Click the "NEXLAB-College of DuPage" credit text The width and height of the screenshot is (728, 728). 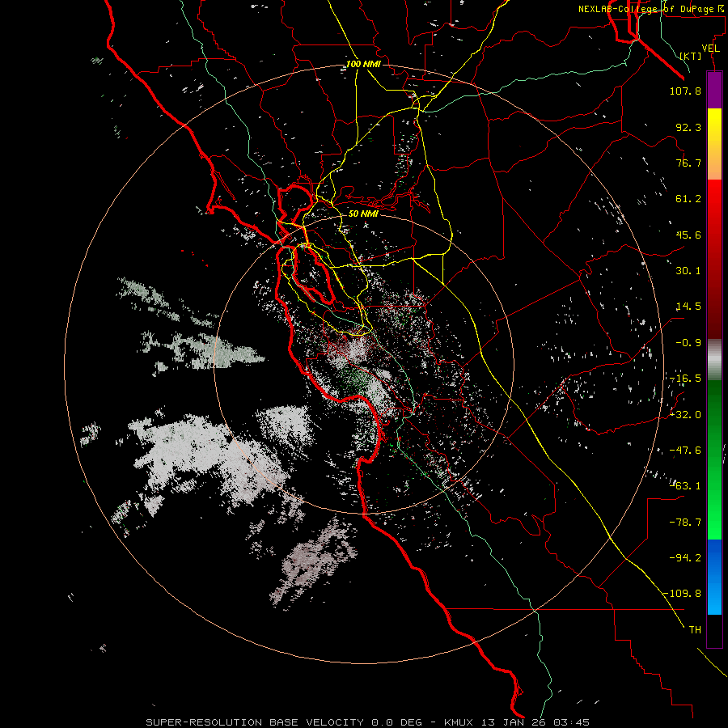[647, 9]
